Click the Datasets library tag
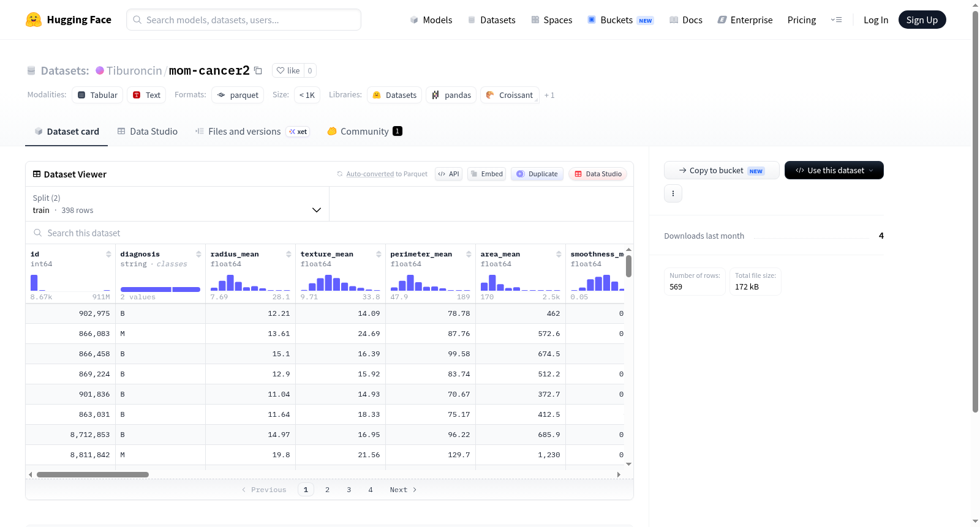 [394, 95]
